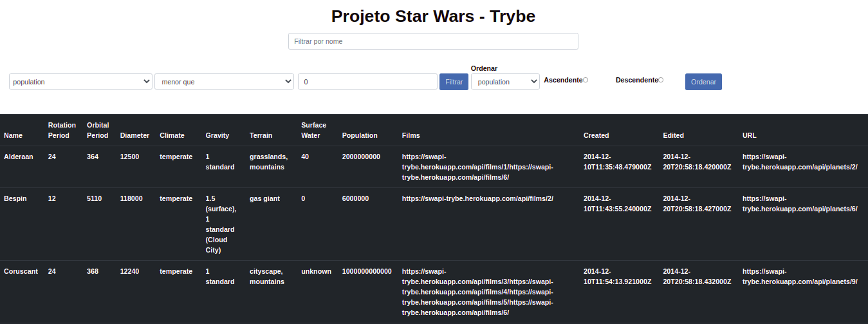Click Alderaan's planets/2/ URL cell
This screenshot has width=868, height=324.
point(800,162)
